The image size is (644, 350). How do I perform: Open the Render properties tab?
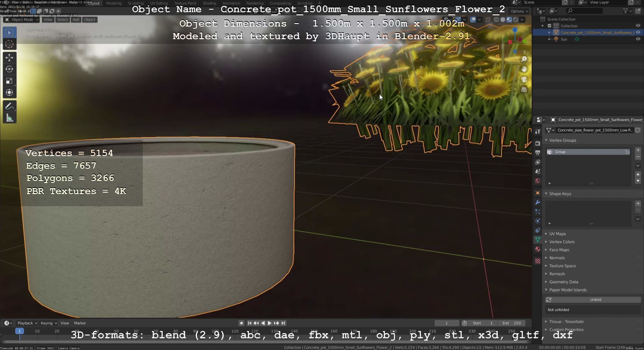(x=538, y=143)
